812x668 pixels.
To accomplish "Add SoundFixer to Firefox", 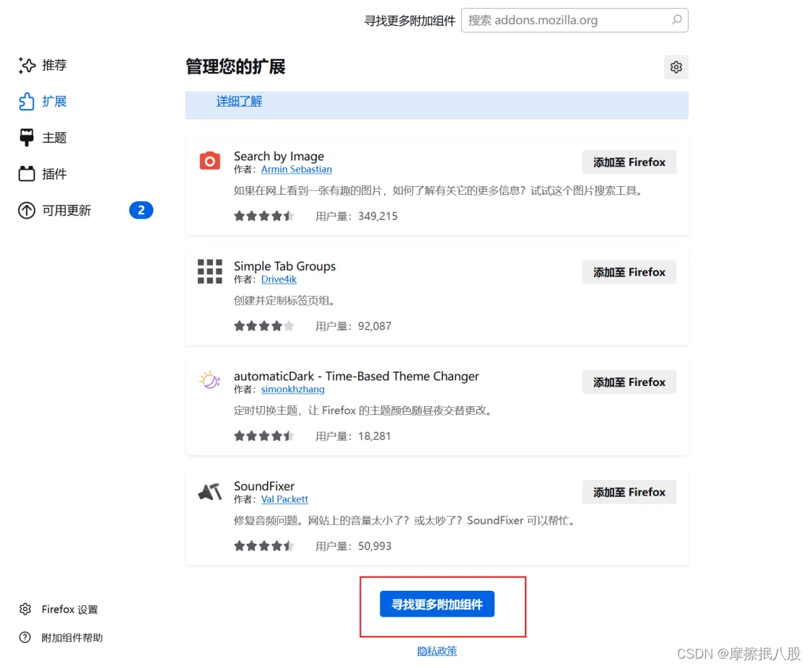I will [629, 492].
